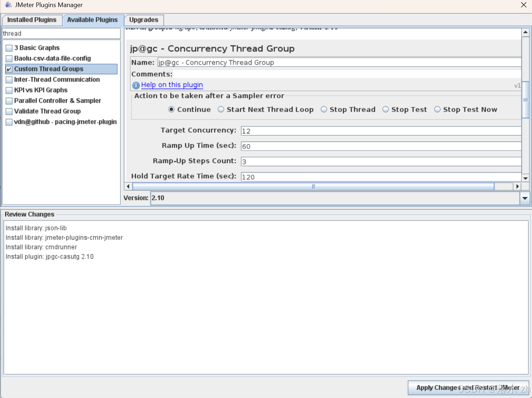Check the 3 Basic Graphs checkbox
The width and height of the screenshot is (532, 398).
pyautogui.click(x=9, y=48)
